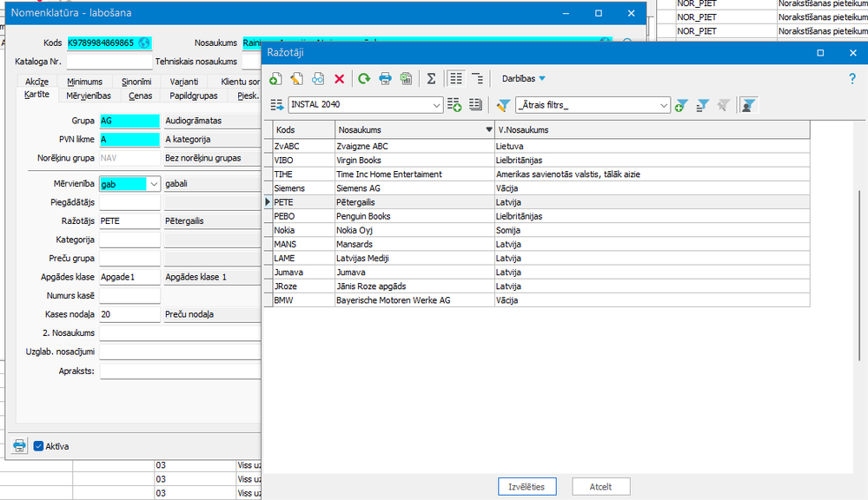Image resolution: width=868 pixels, height=500 pixels.
Task: Switch to the Papildgrupas tab
Action: (x=194, y=95)
